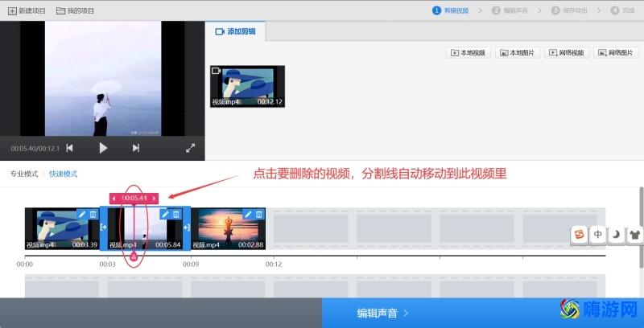Go to step 编辑声音 in top bar
This screenshot has height=328, width=644.
pos(510,10)
